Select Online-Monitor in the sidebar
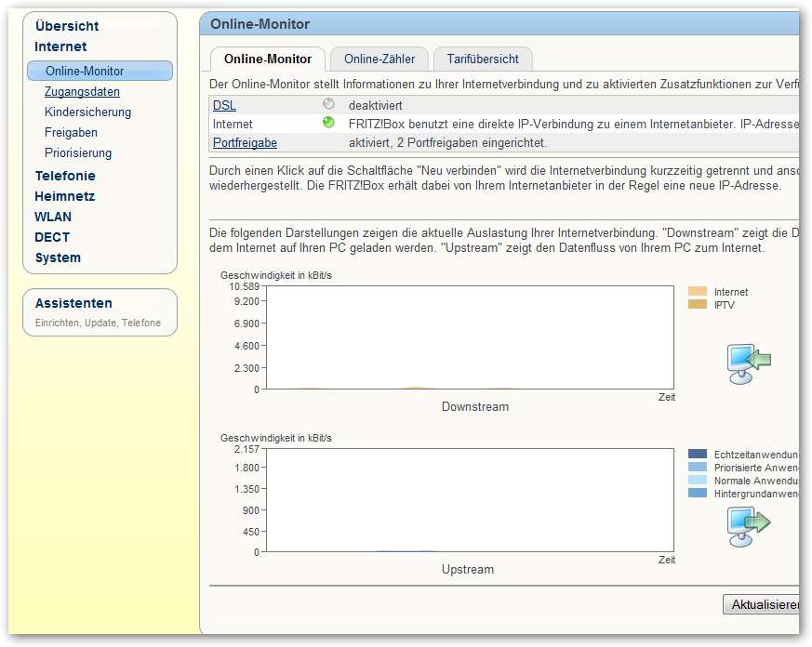 click(100, 71)
